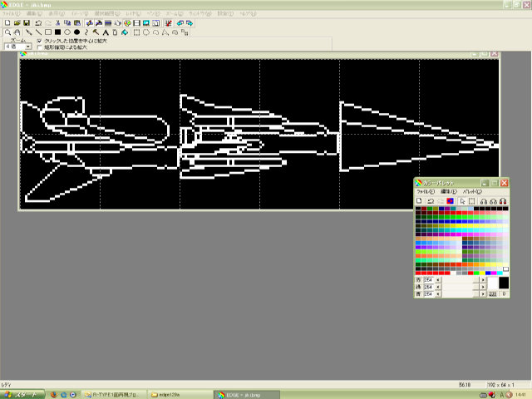Open the View menu in main window
Image resolution: width=532 pixels, height=399 pixels.
click(x=57, y=13)
